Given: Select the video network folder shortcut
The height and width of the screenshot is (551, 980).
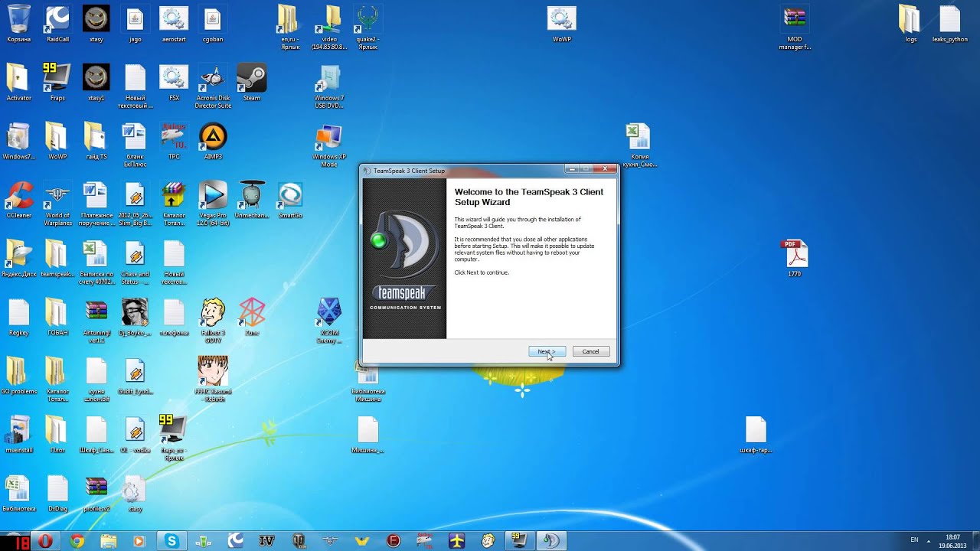Looking at the screenshot, I should (329, 28).
